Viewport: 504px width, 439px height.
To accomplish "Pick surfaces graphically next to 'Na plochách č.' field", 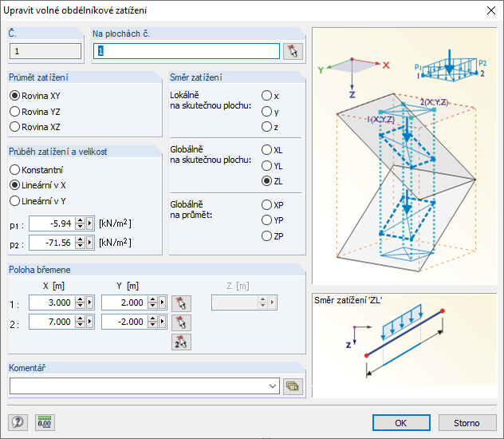I will click(293, 51).
